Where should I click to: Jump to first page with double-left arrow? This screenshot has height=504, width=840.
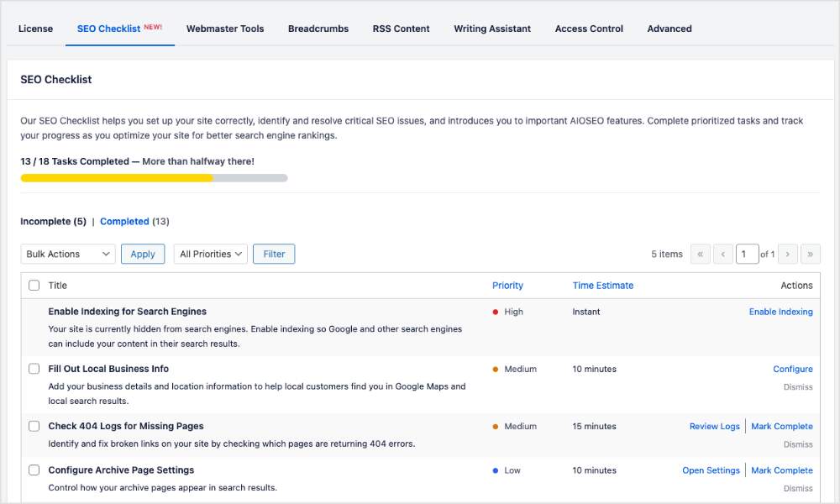(701, 254)
